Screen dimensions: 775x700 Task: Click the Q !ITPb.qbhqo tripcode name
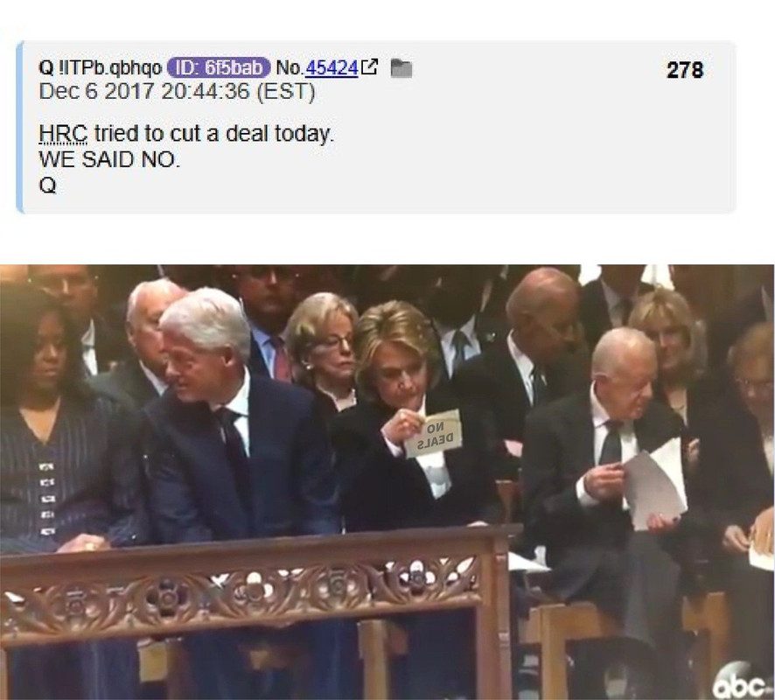[100, 68]
